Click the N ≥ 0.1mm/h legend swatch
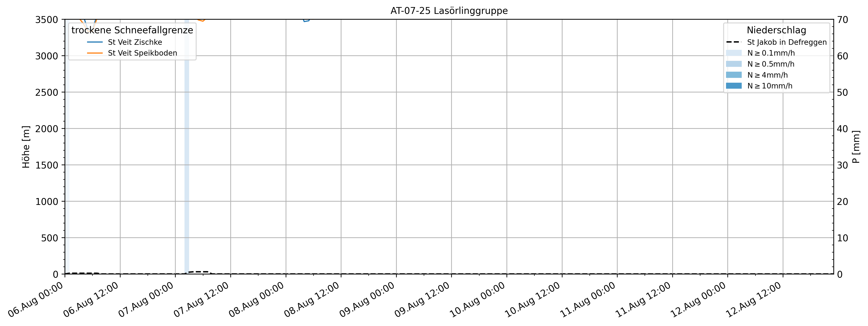The image size is (868, 326). click(x=734, y=53)
